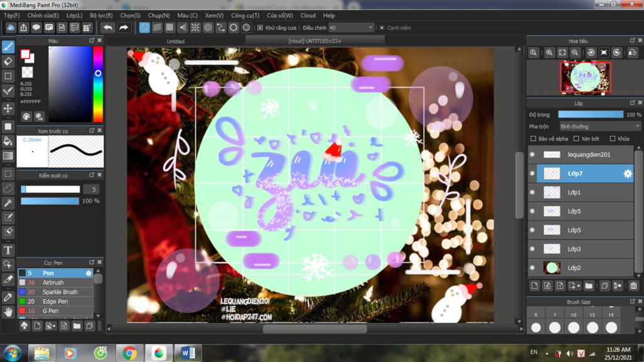Image resolution: width=644 pixels, height=362 pixels.
Task: Select the Lasso selection tool
Action: click(8, 188)
